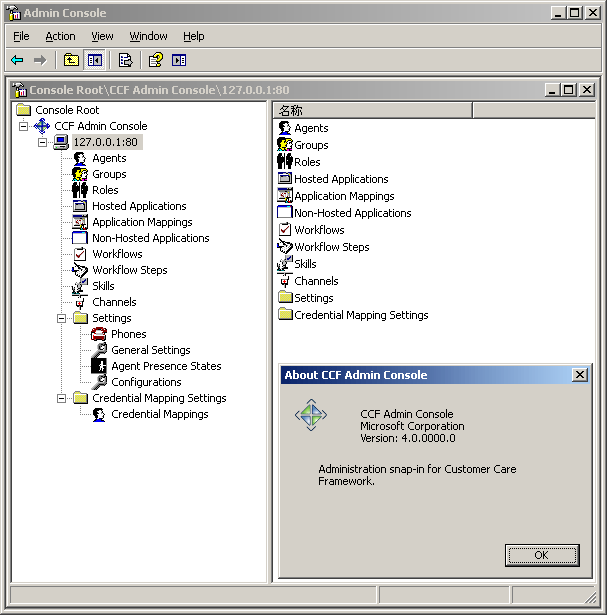Screen dimensions: 607x615
Task: Maximize the inner console child window
Action: pyautogui.click(x=568, y=90)
